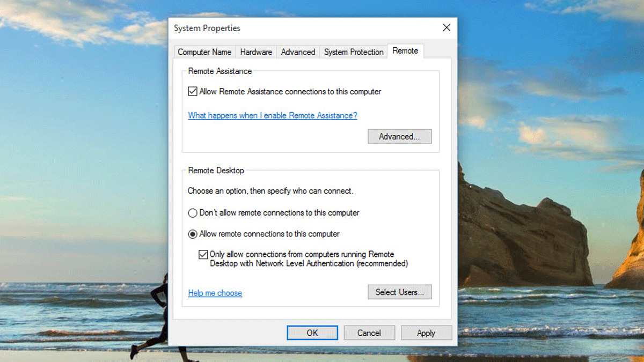Close the System Properties window
644x362 pixels.
tap(446, 27)
